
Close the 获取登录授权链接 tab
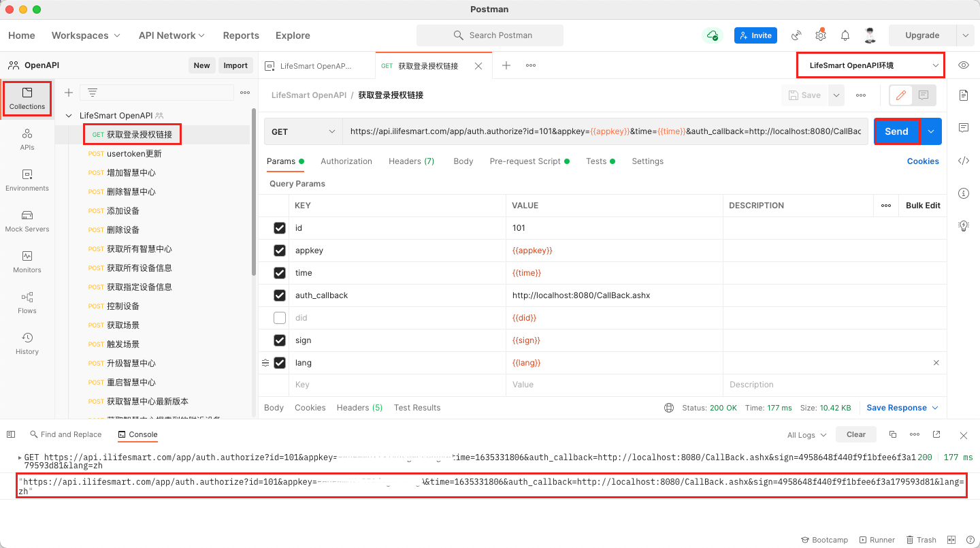[x=478, y=66]
